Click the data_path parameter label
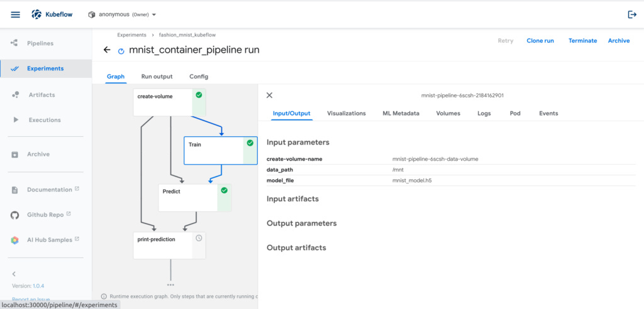 point(280,170)
